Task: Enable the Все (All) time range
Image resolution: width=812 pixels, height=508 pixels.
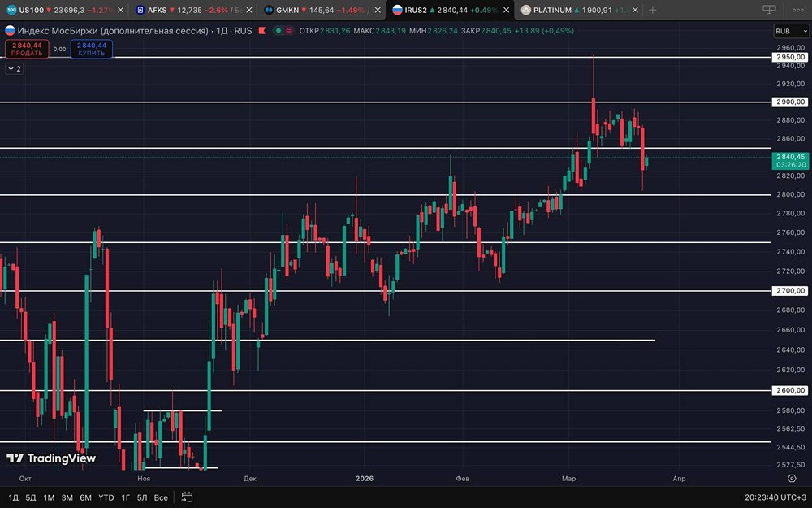Action: point(161,497)
